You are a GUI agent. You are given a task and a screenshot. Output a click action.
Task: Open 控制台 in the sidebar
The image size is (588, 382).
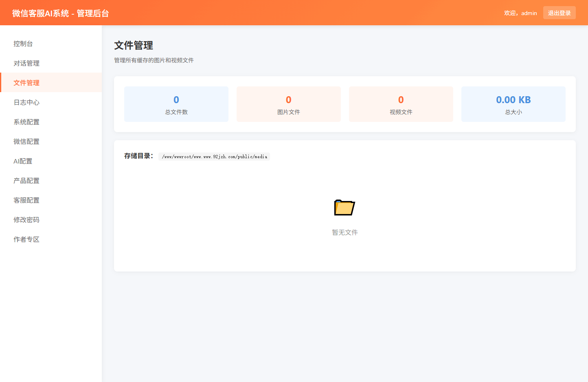click(23, 44)
